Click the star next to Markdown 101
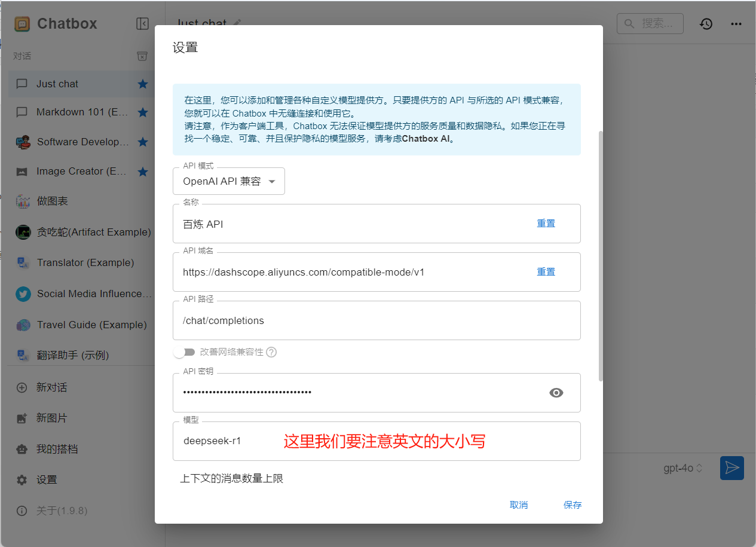The image size is (756, 547). 143,112
